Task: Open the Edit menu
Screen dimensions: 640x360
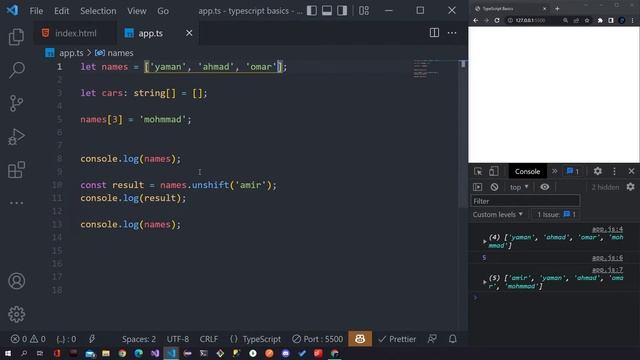Action: pyautogui.click(x=61, y=11)
